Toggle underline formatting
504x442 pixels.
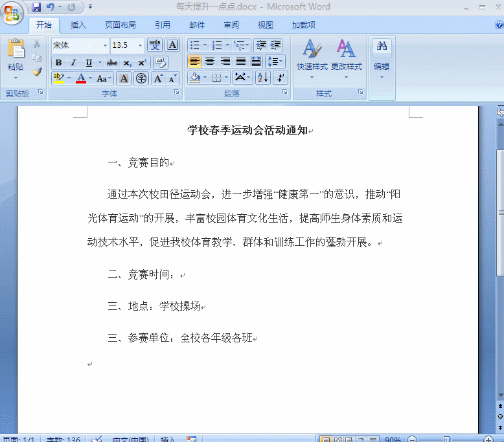(89, 63)
